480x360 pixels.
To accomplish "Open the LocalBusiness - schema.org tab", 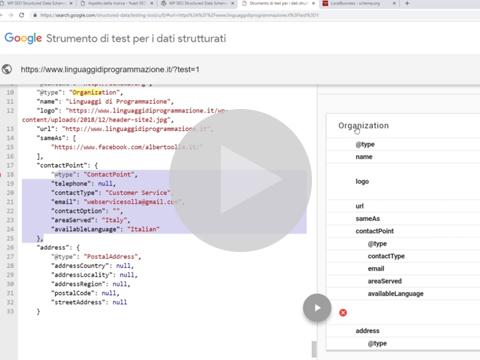I will 359,3.
